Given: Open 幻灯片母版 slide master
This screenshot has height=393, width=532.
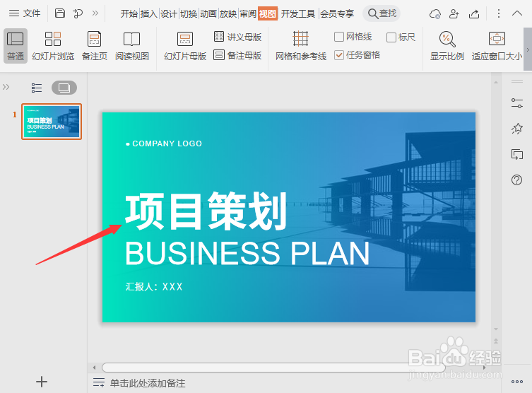Looking at the screenshot, I should pos(185,46).
